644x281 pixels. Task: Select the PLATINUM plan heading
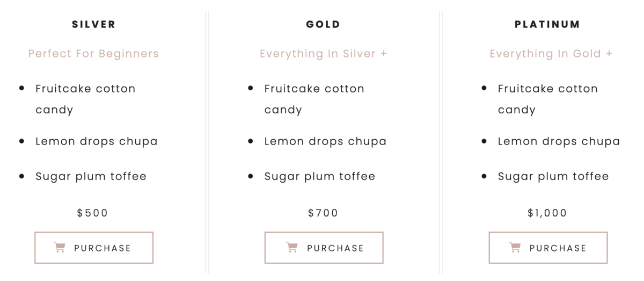click(x=547, y=24)
